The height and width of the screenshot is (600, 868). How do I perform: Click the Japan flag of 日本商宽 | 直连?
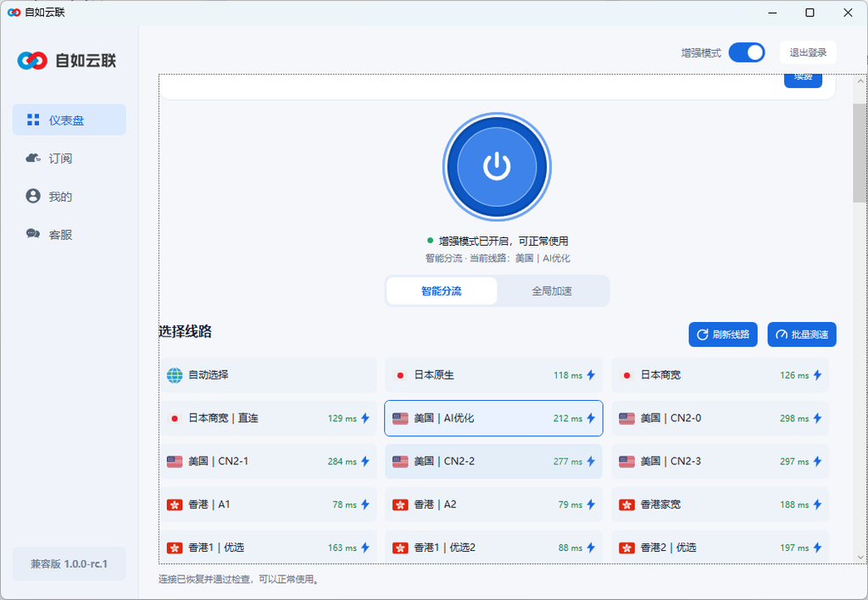click(175, 419)
